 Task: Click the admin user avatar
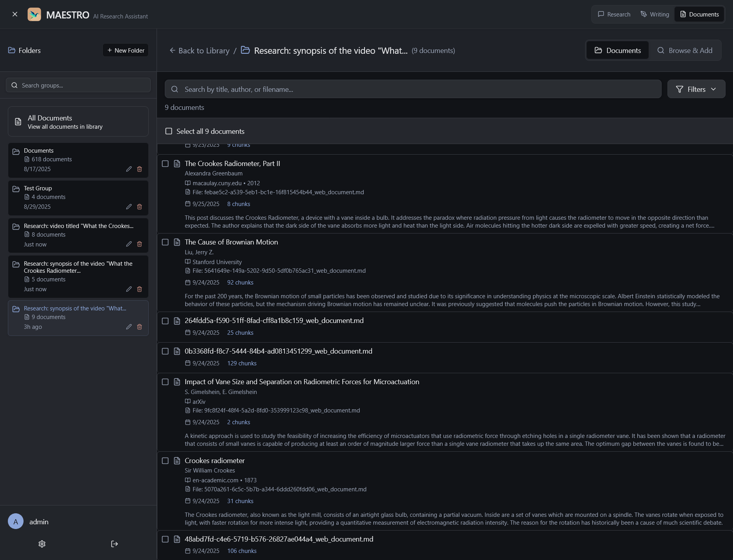(16, 522)
